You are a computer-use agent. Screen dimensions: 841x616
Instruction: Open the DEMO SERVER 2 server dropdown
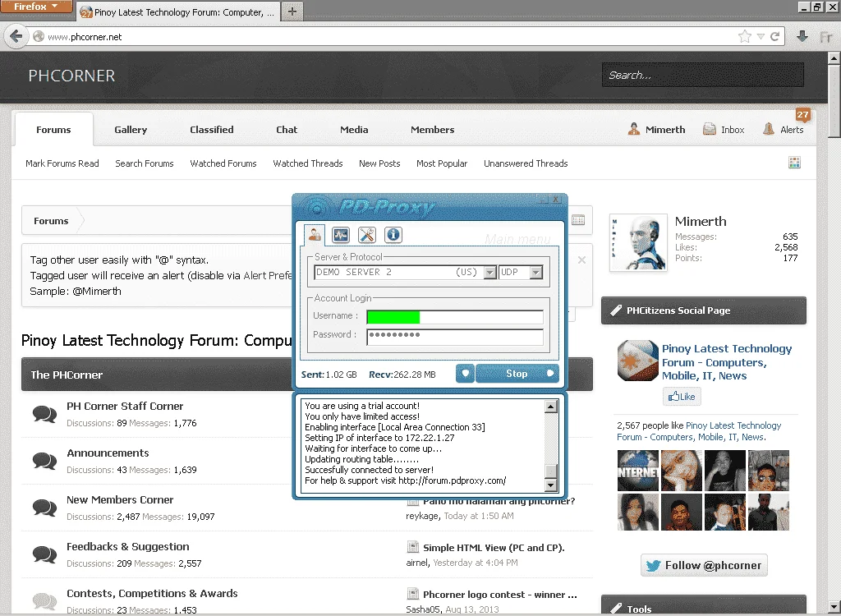pos(489,272)
